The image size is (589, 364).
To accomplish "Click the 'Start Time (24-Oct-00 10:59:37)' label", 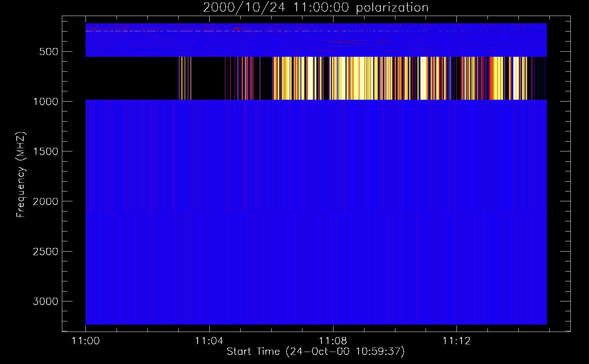I will click(x=316, y=352).
